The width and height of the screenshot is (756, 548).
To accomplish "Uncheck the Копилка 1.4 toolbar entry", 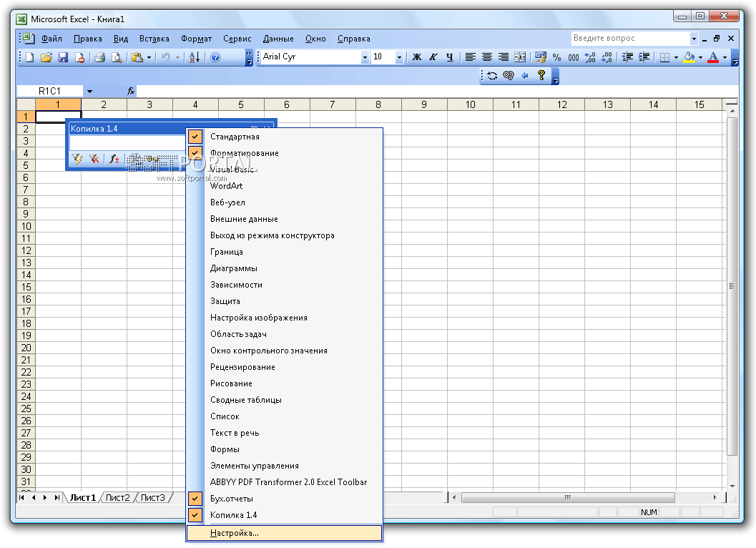I will pos(283,514).
